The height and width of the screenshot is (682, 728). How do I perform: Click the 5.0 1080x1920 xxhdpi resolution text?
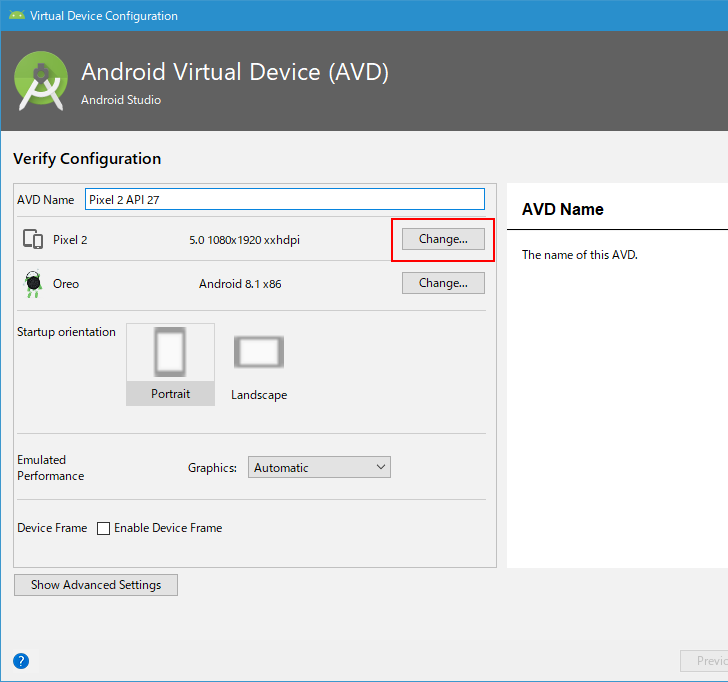(x=244, y=240)
